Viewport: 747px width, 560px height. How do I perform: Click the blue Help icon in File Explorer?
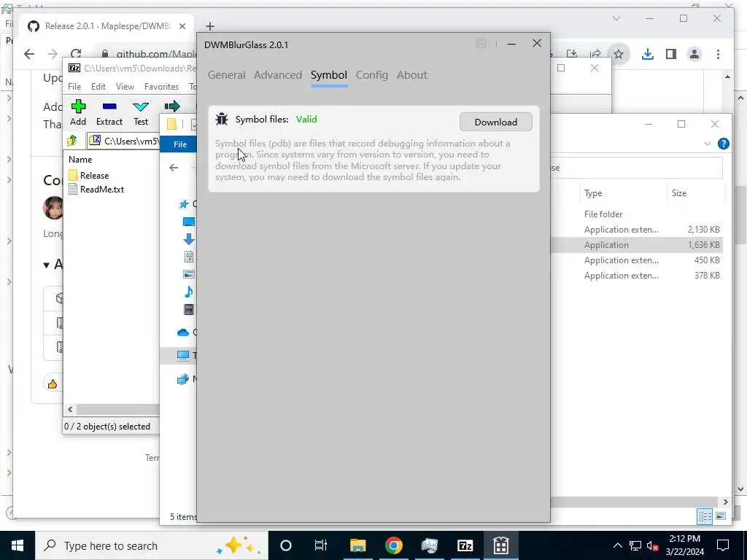(x=723, y=144)
